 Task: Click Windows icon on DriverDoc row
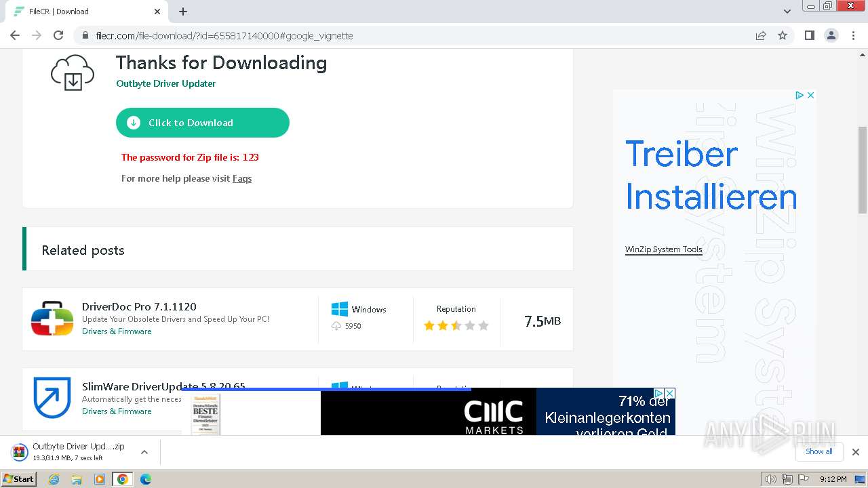[340, 309]
